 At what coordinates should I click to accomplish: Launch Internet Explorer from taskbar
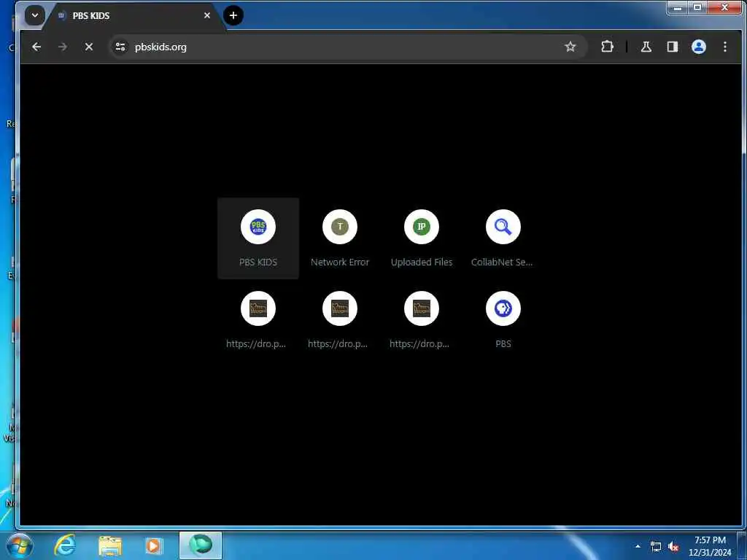[65, 545]
